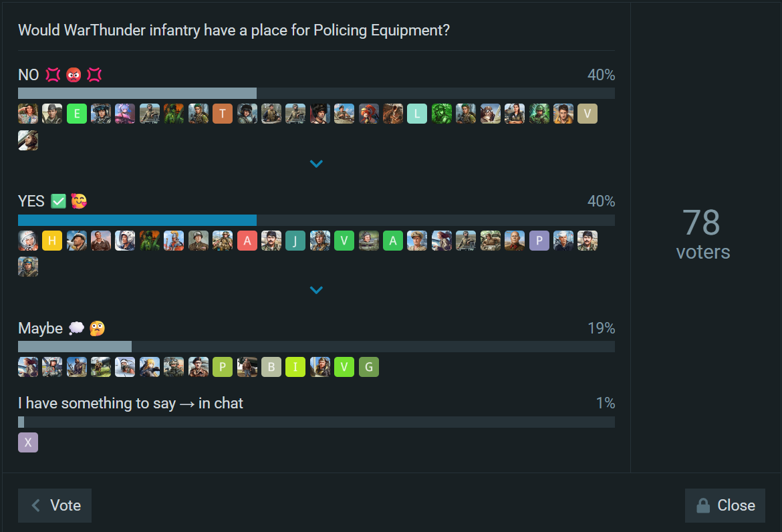Screen dimensions: 782x532
Task: Go back to Vote view
Action: [x=55, y=505]
